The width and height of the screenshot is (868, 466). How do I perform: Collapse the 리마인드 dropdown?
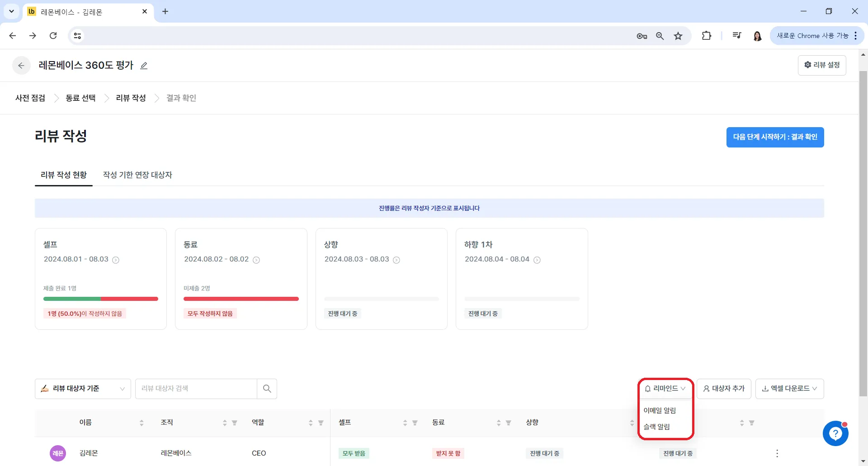coord(665,389)
